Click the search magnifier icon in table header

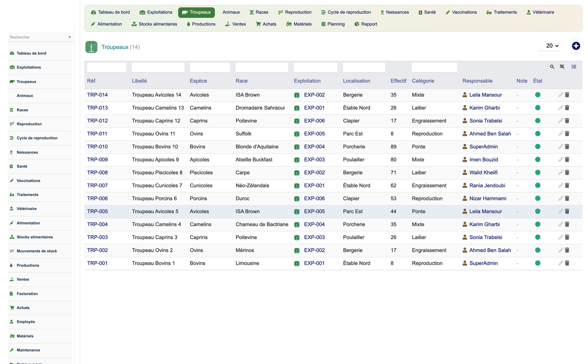pos(552,67)
